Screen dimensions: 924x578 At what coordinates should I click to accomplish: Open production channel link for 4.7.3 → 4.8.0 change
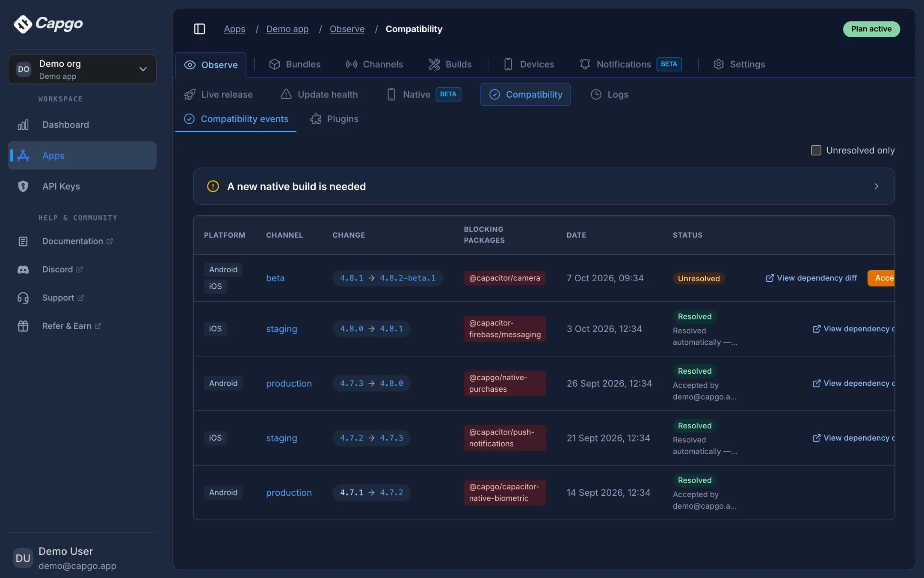tap(289, 383)
